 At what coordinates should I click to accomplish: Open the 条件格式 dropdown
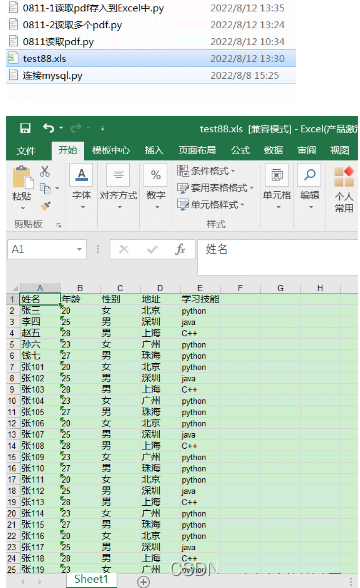pos(206,171)
